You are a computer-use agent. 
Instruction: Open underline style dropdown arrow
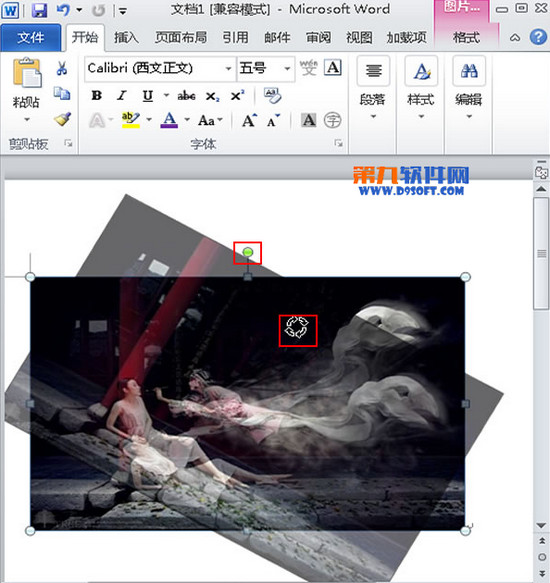pyautogui.click(x=167, y=96)
